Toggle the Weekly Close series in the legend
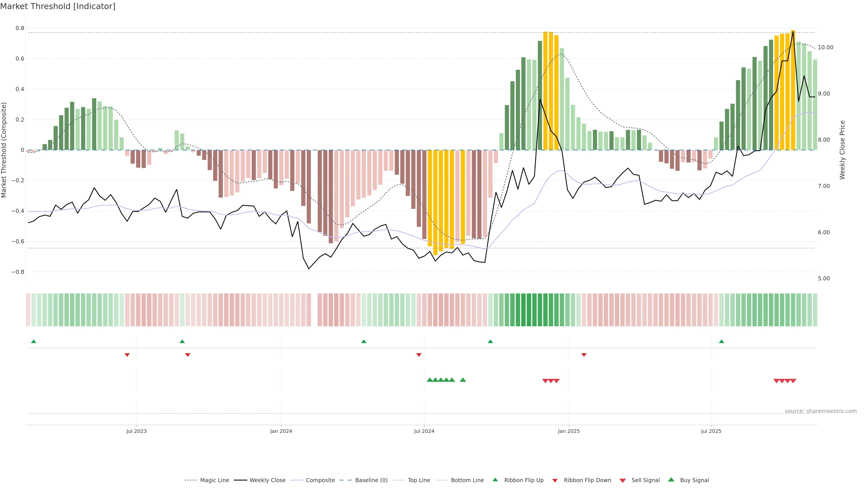Image resolution: width=868 pixels, height=488 pixels. point(267,480)
